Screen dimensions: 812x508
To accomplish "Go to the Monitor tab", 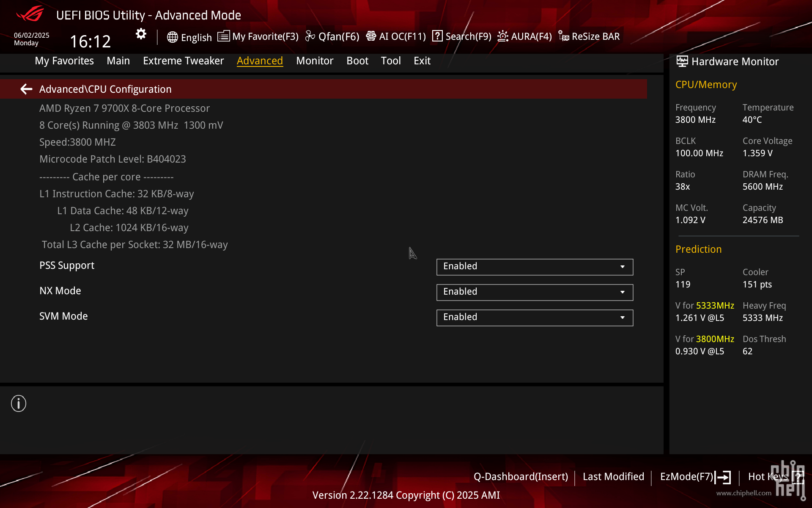I will 315,61.
